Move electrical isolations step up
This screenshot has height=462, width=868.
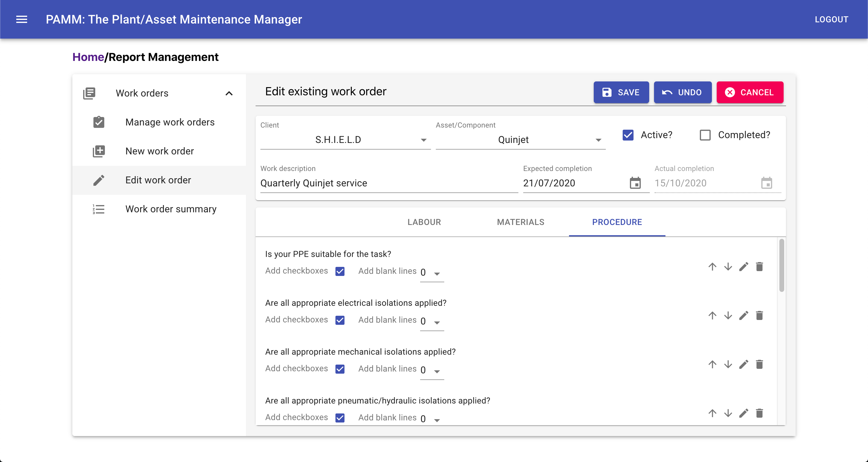click(712, 316)
